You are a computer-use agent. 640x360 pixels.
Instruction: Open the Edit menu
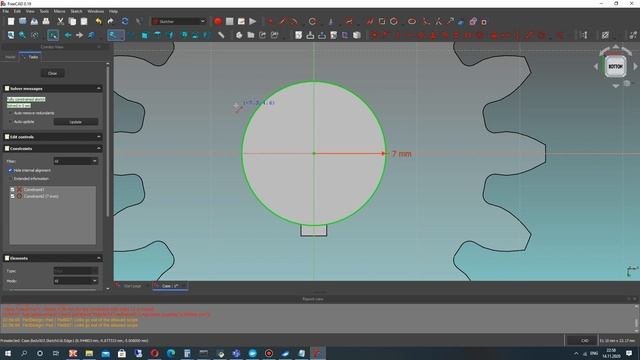click(x=17, y=11)
